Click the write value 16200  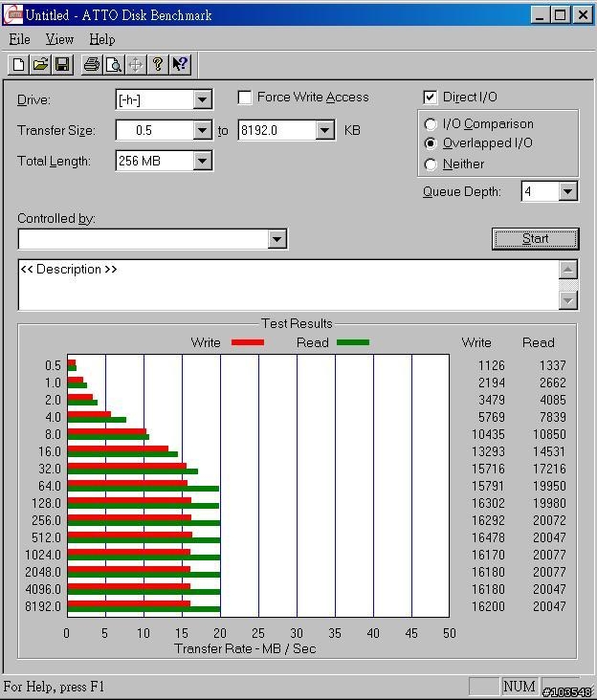coord(488,606)
